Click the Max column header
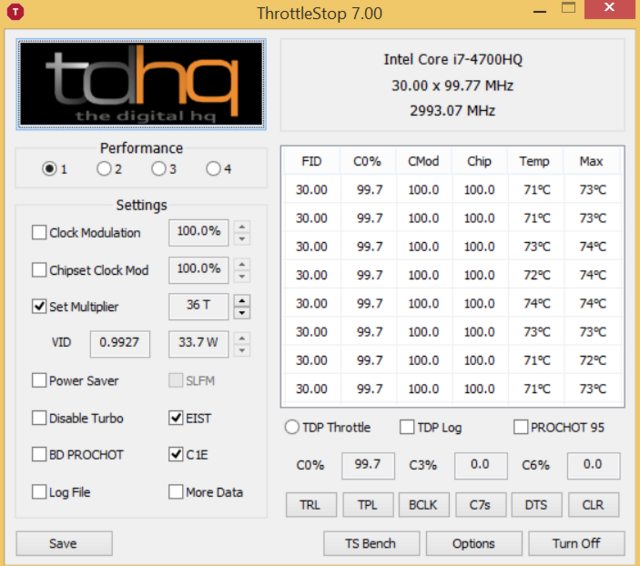This screenshot has width=640, height=566. coord(591,161)
